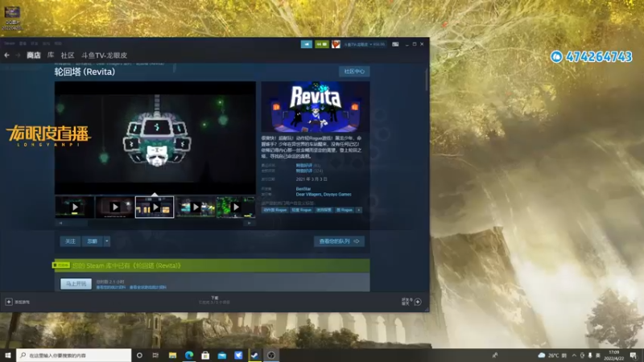Open the global gameplay stats link

click(148, 287)
